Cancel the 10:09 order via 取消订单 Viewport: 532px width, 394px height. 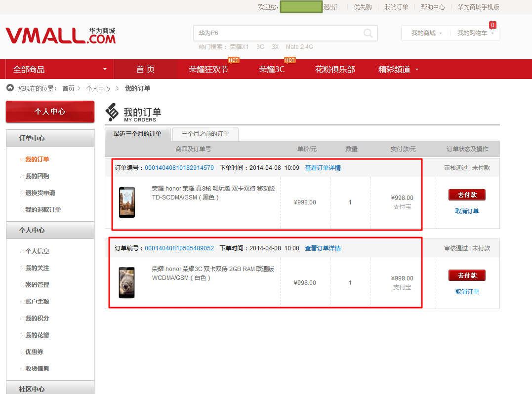(467, 211)
